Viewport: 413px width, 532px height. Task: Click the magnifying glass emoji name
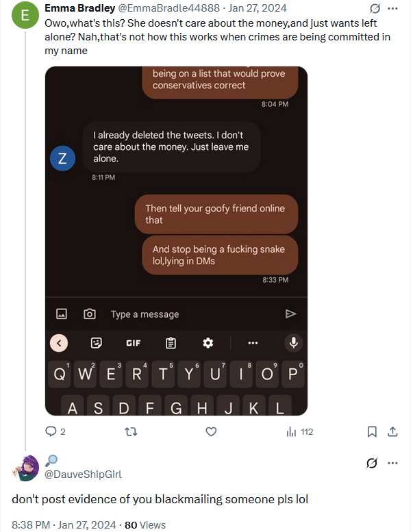point(51,460)
